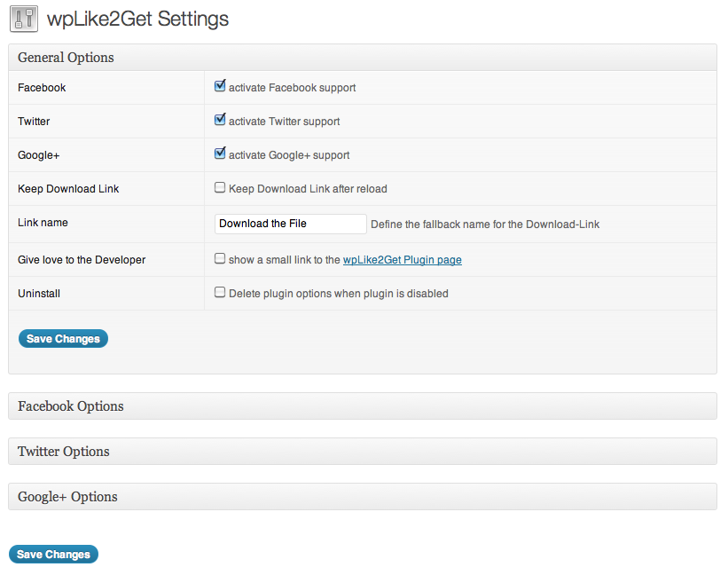Click the Google+ row label

click(38, 155)
